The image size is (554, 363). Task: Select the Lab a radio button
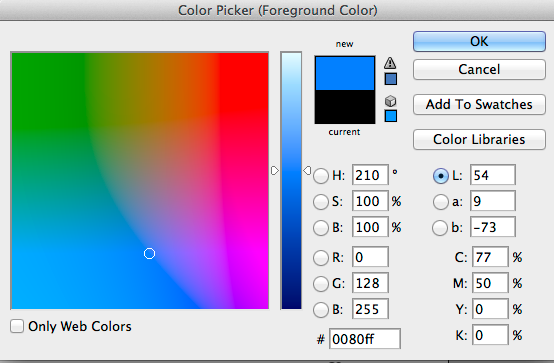[441, 202]
